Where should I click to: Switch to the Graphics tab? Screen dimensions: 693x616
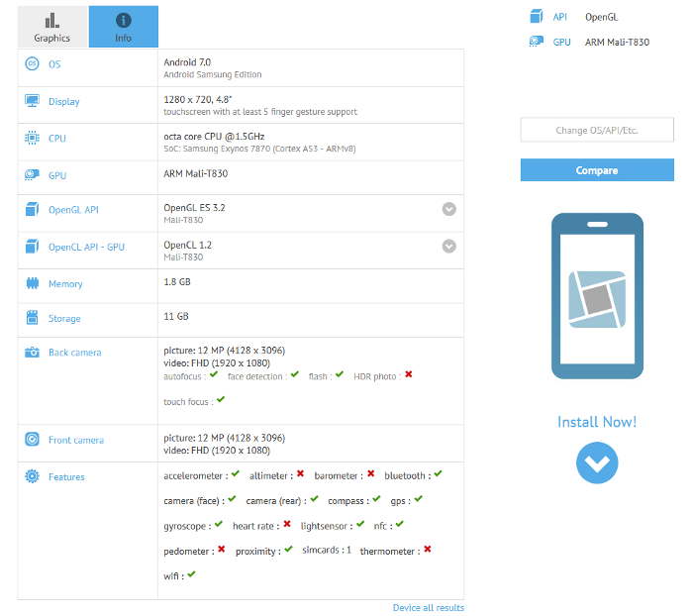[52, 27]
